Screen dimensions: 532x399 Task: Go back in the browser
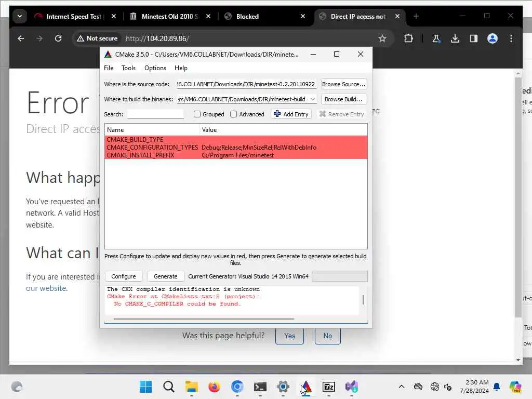(x=21, y=38)
